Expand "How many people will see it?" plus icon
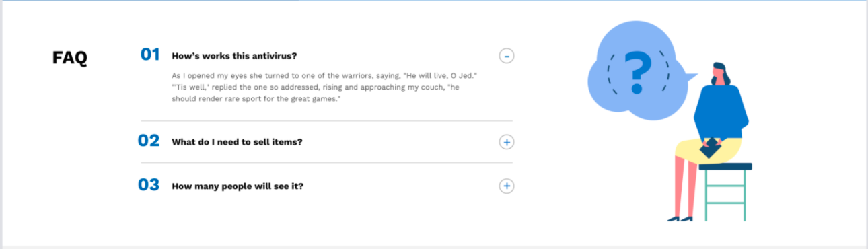Screen dimensions: 868x249 507,186
